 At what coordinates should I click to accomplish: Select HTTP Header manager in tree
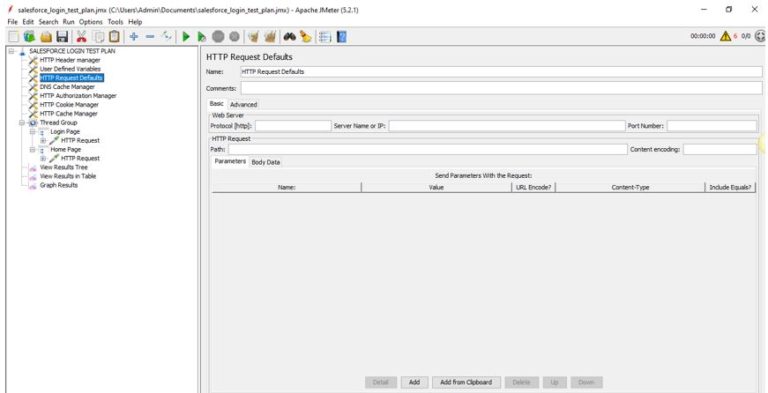click(70, 60)
